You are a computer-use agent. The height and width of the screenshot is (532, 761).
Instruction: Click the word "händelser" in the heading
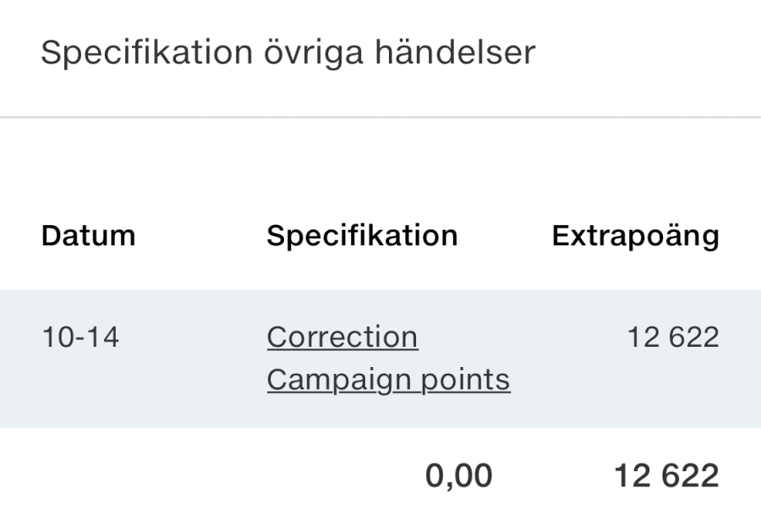point(462,53)
